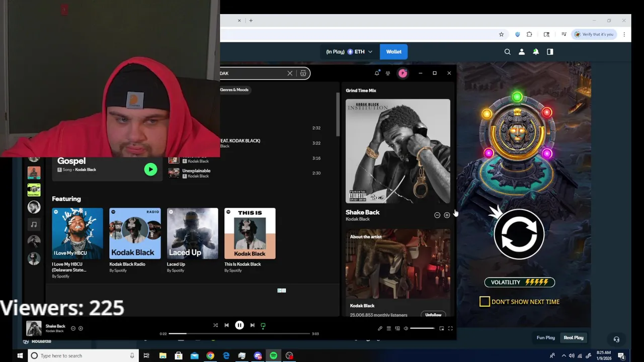Open connect to a device icon
The height and width of the screenshot is (362, 644).
(x=397, y=328)
